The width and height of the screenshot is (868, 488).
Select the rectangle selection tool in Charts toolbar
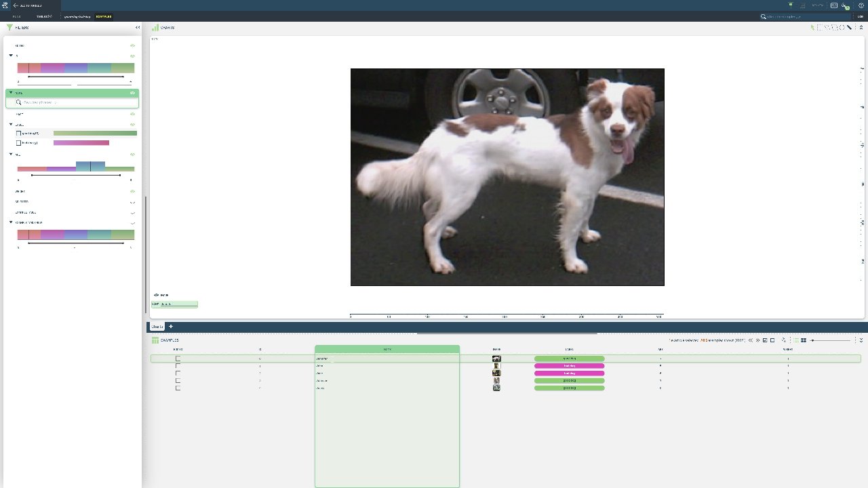tap(819, 28)
